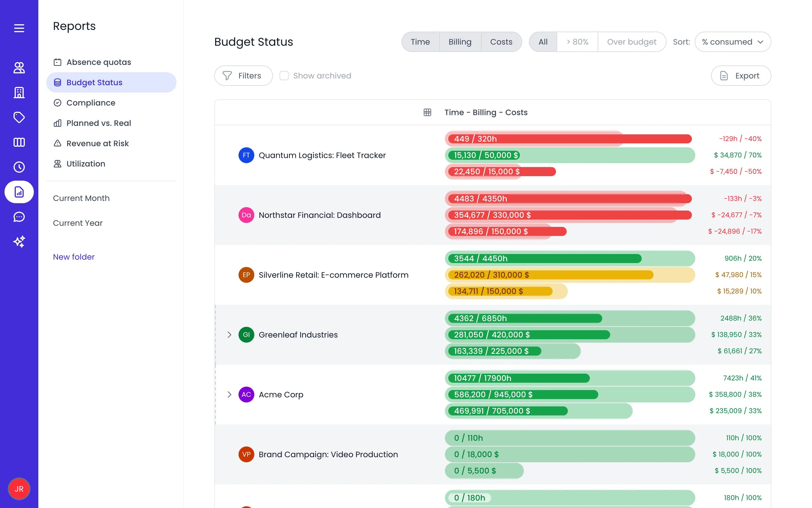812x508 pixels.
Task: Open Absence quotas report
Action: [111, 62]
